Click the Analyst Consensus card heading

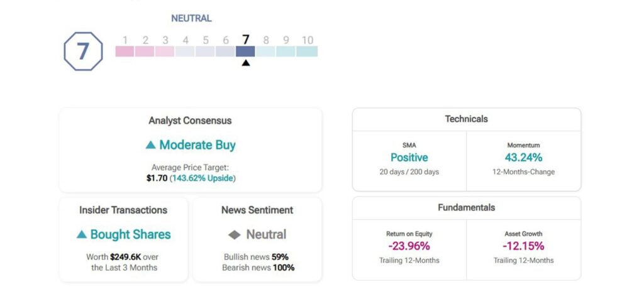pyautogui.click(x=190, y=121)
